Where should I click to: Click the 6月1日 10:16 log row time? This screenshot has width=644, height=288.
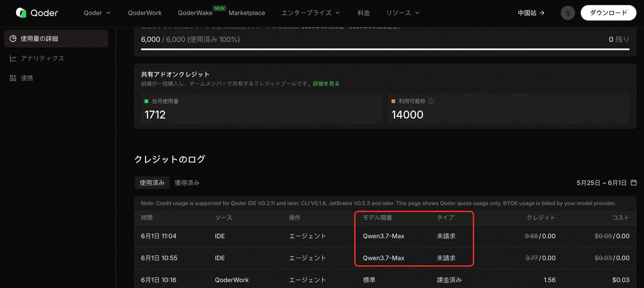[159, 280]
